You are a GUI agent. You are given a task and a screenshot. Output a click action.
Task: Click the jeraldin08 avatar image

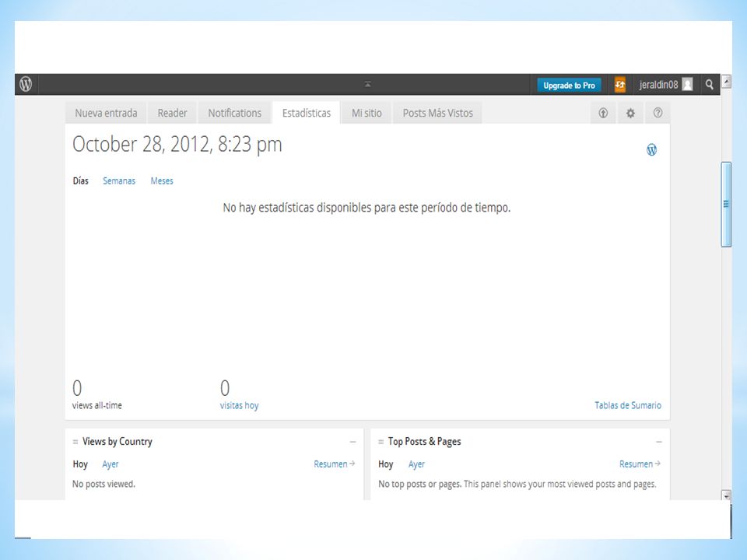pyautogui.click(x=687, y=84)
